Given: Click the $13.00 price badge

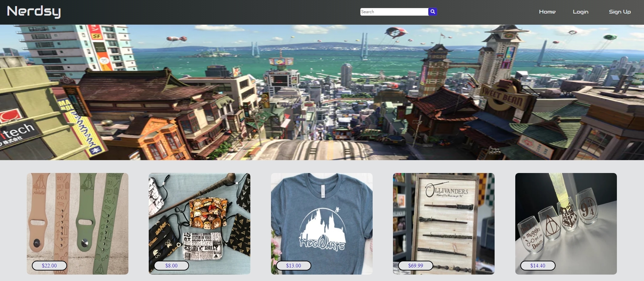Looking at the screenshot, I should click(294, 266).
